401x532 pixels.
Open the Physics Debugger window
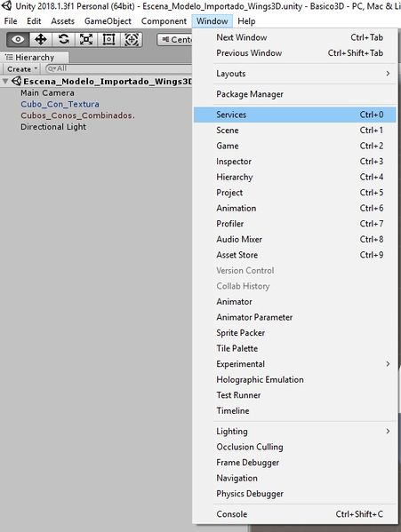click(x=294, y=494)
